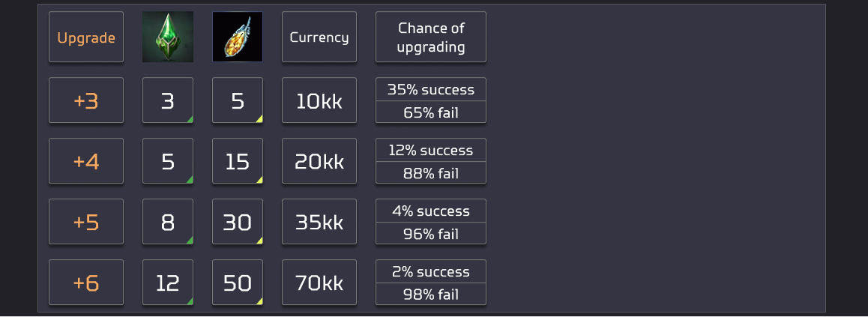
Task: Click green gem quantity 12 cell
Action: [168, 283]
